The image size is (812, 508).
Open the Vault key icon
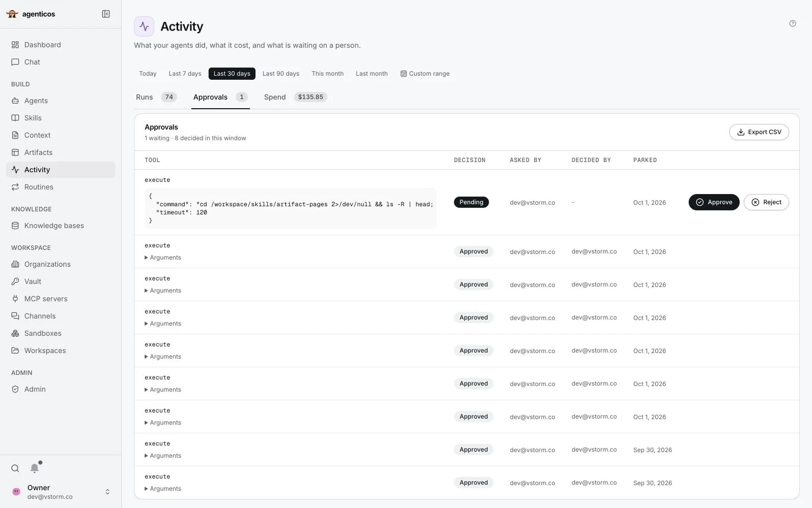pos(15,281)
